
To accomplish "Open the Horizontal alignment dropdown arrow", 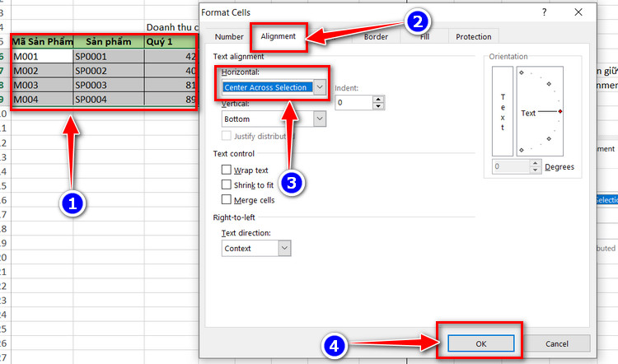I will click(x=320, y=87).
